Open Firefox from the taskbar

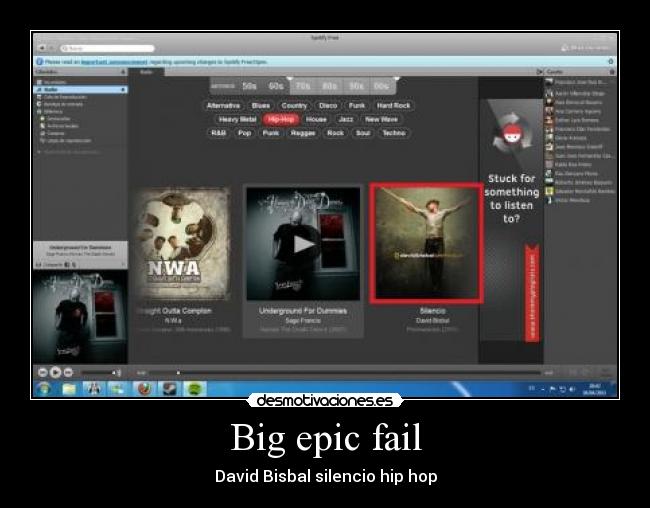coord(144,389)
